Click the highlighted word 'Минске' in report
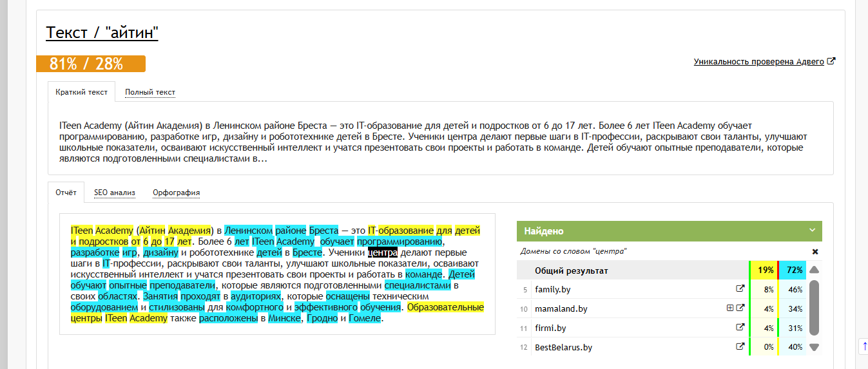This screenshot has height=369, width=868. 285,318
